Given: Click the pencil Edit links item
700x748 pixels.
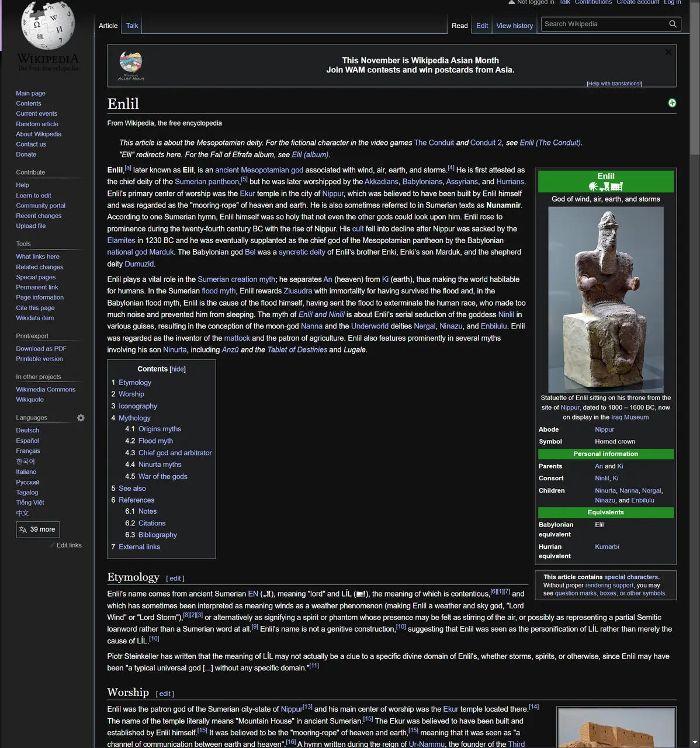Looking at the screenshot, I should pyautogui.click(x=66, y=545).
